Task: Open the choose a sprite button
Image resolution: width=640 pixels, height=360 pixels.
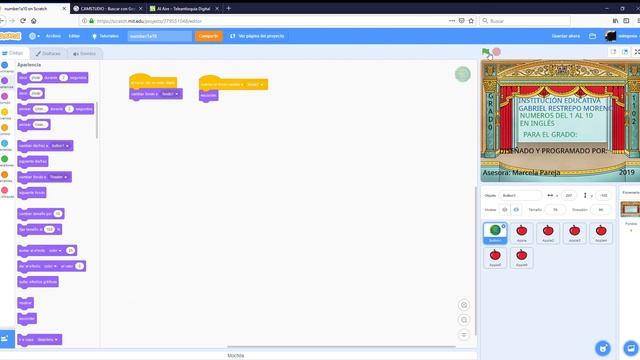Action: tap(603, 348)
